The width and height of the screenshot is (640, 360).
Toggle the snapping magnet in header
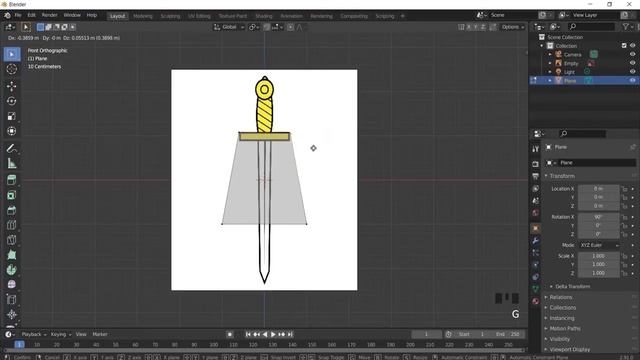[x=267, y=27]
